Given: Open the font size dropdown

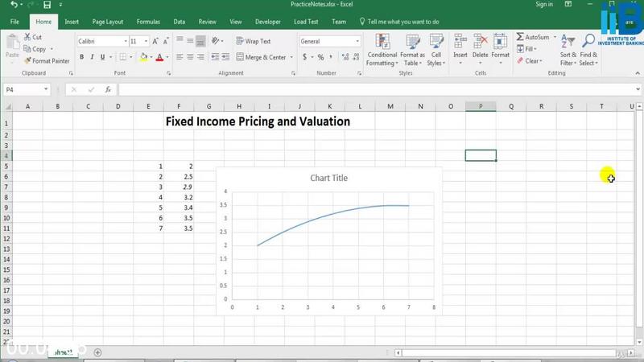Looking at the screenshot, I should click(x=146, y=42).
